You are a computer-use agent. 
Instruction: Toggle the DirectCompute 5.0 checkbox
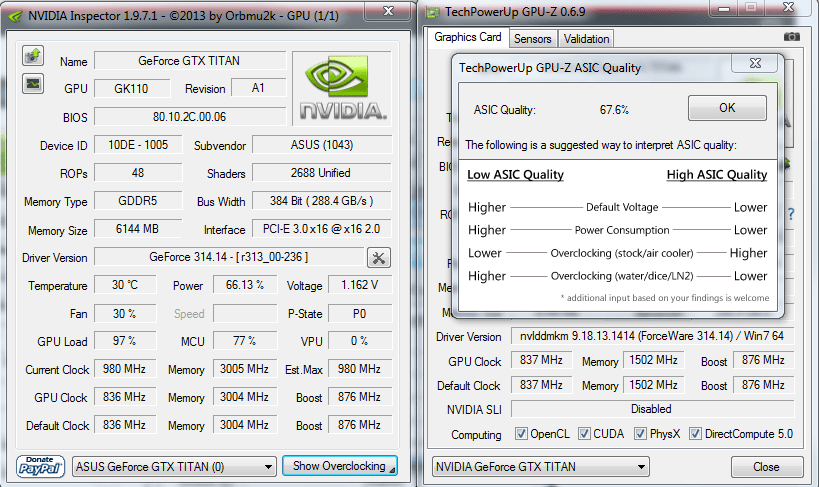(695, 434)
